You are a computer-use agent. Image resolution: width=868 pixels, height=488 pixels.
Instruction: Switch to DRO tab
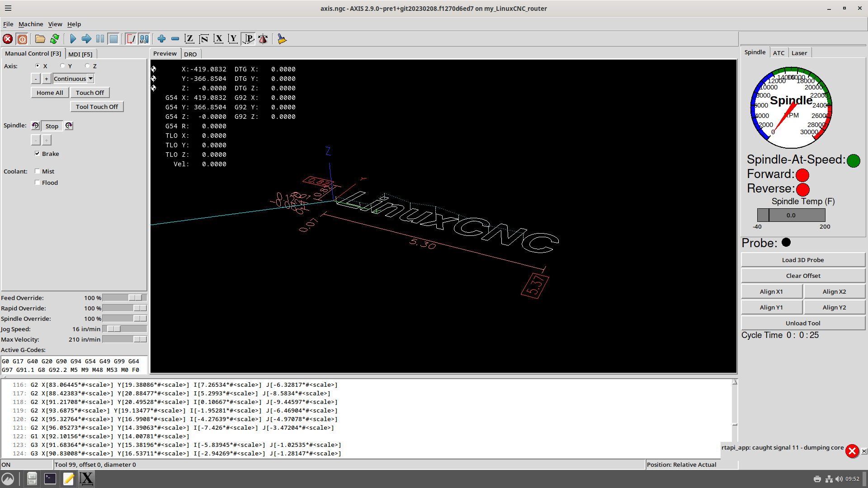coord(190,54)
